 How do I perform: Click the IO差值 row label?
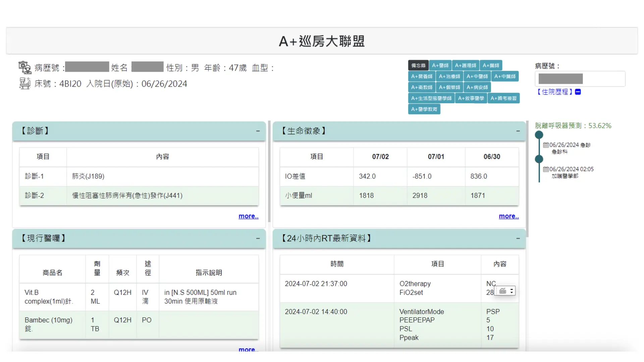pos(295,176)
